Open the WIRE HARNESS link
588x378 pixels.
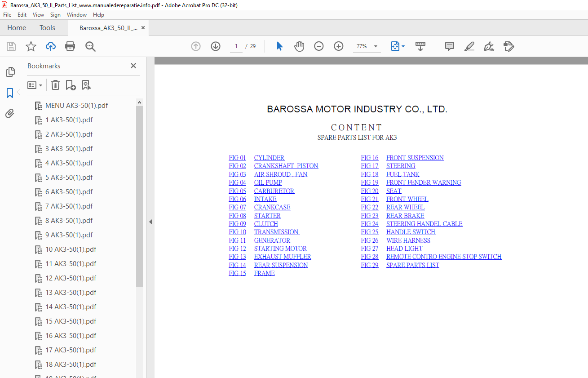408,240
